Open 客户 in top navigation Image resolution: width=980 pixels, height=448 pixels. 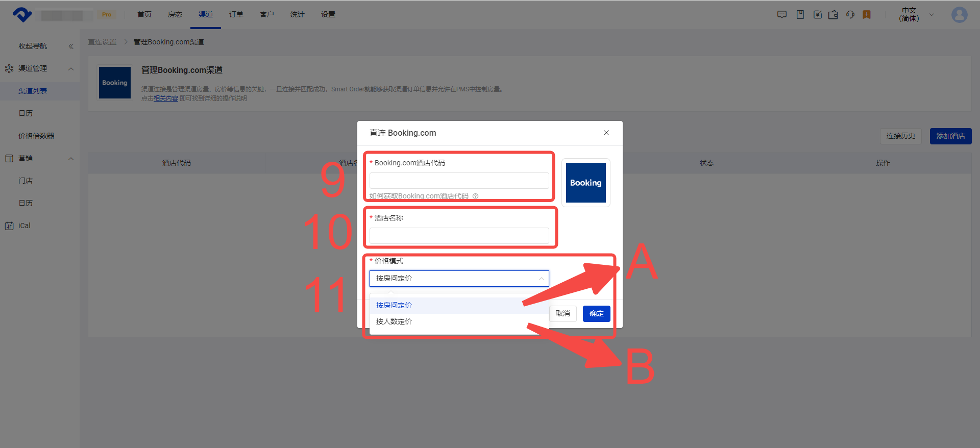tap(267, 15)
